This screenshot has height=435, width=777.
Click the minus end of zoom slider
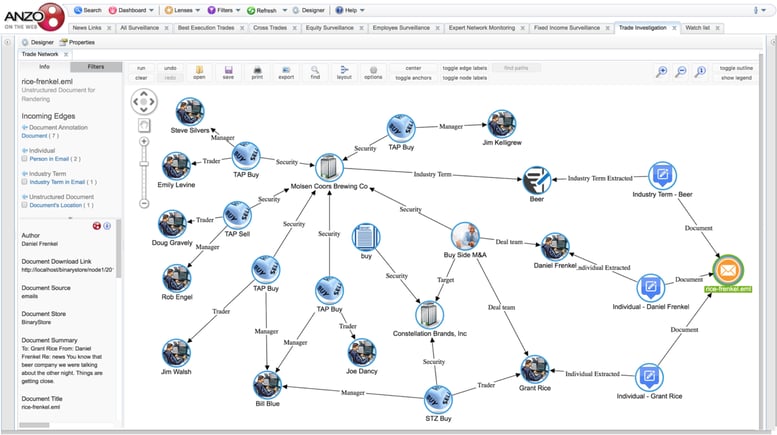tap(144, 203)
